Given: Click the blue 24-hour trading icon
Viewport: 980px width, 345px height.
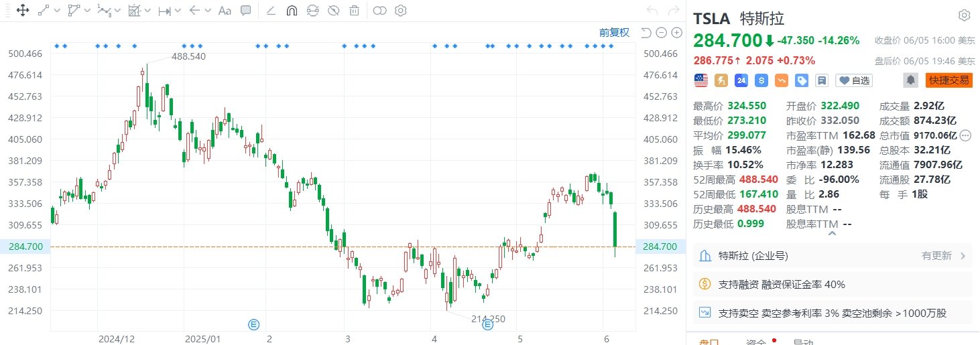Looking at the screenshot, I should click(741, 80).
